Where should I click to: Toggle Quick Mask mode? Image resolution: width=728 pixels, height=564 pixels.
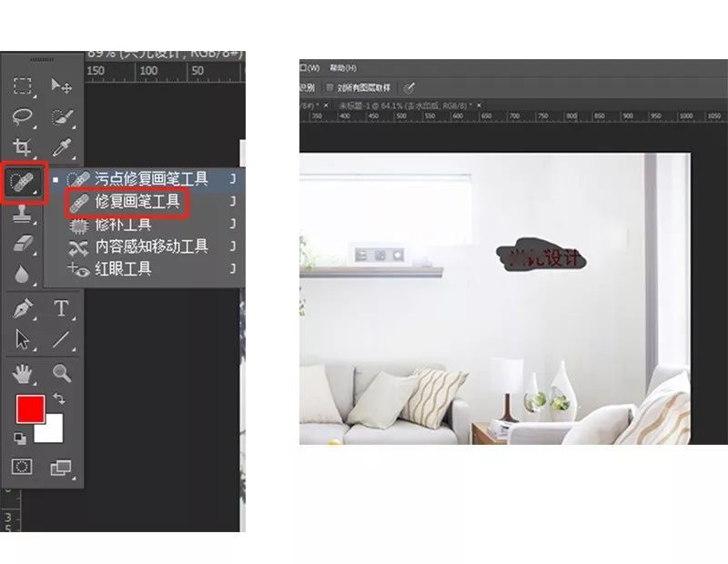click(x=23, y=466)
